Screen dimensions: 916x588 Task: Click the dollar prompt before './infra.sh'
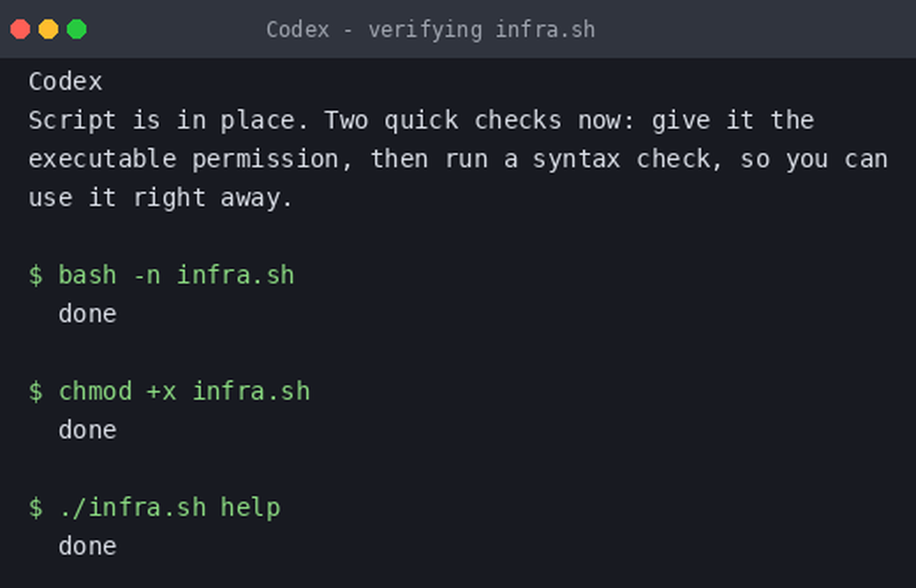tap(35, 507)
